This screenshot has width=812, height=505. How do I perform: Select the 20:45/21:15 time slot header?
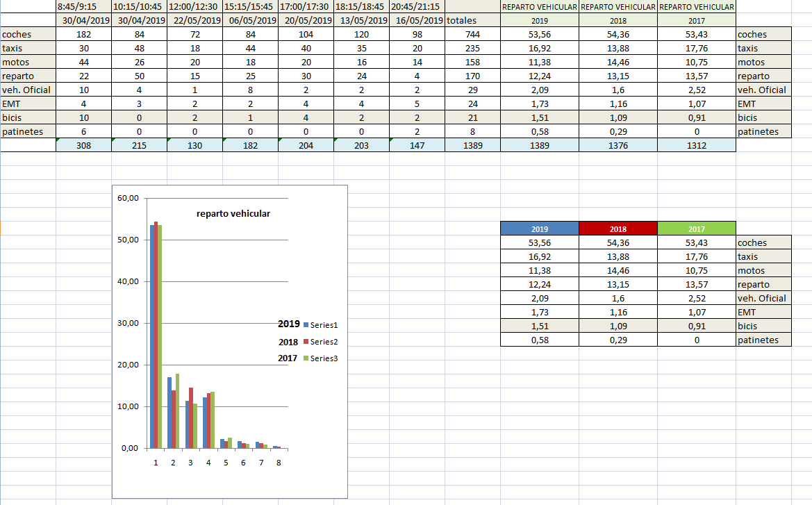[415, 6]
